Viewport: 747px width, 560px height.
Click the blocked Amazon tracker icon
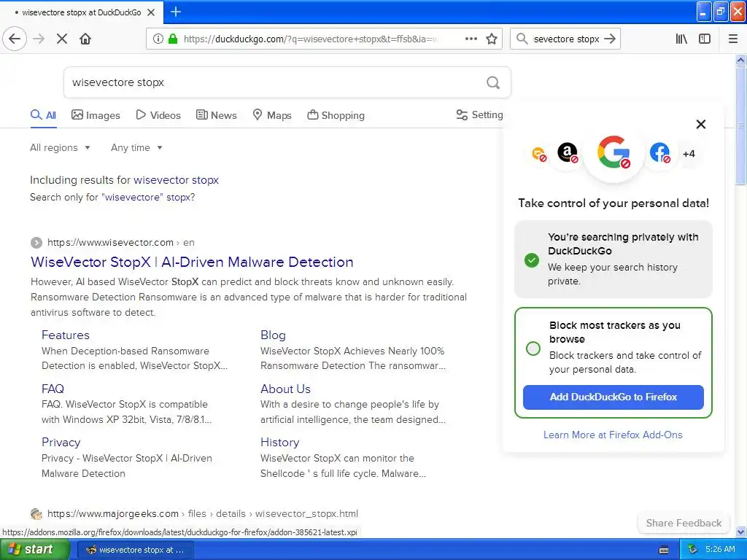point(568,153)
